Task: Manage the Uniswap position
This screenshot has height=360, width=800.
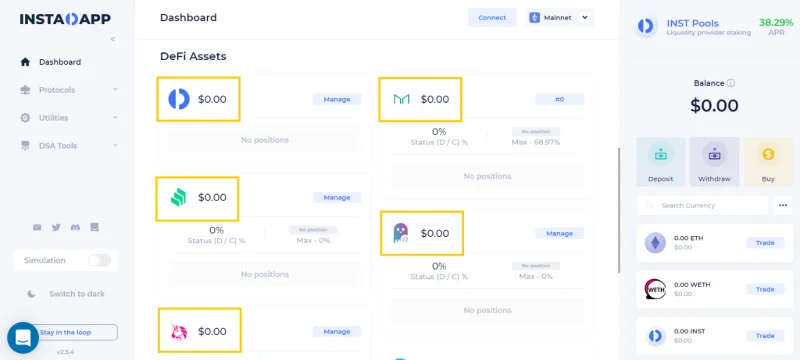Action: pyautogui.click(x=337, y=332)
